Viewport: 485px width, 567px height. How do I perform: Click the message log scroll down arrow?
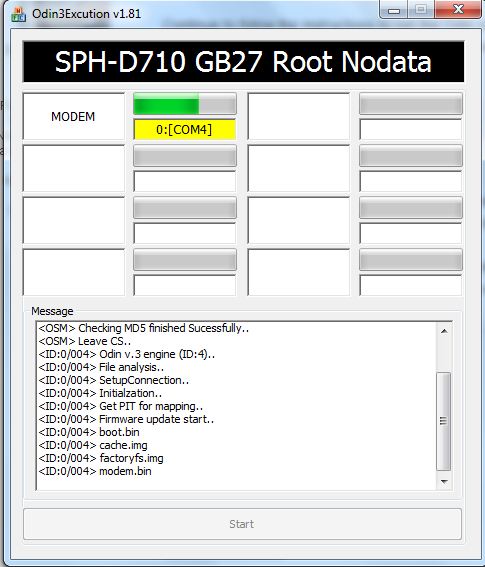click(x=444, y=481)
